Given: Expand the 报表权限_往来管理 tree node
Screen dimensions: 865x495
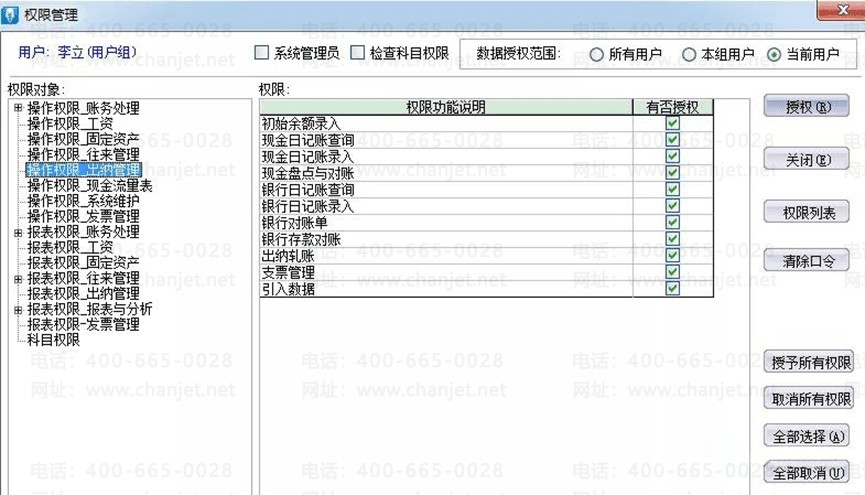Looking at the screenshot, I should (18, 279).
